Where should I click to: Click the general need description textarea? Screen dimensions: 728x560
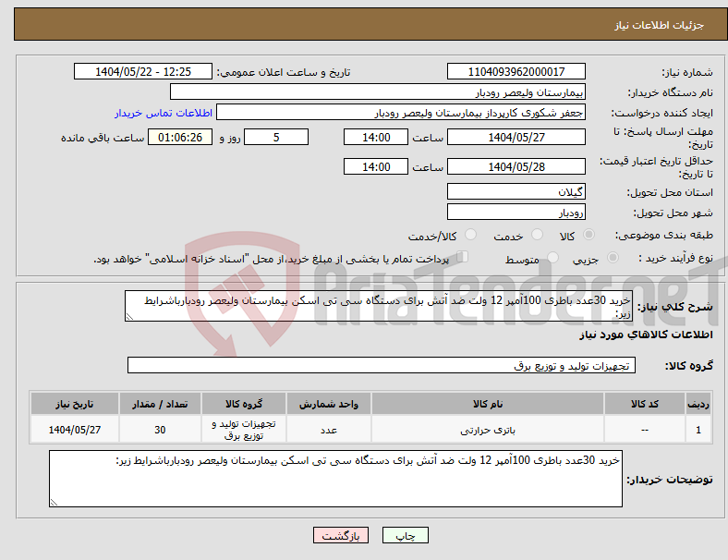point(379,306)
